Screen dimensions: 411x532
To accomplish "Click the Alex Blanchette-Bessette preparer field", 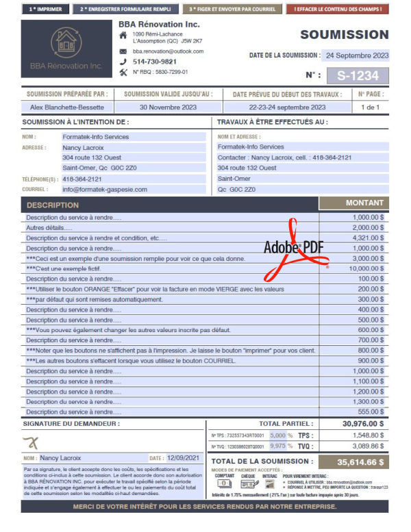I will (x=67, y=107).
